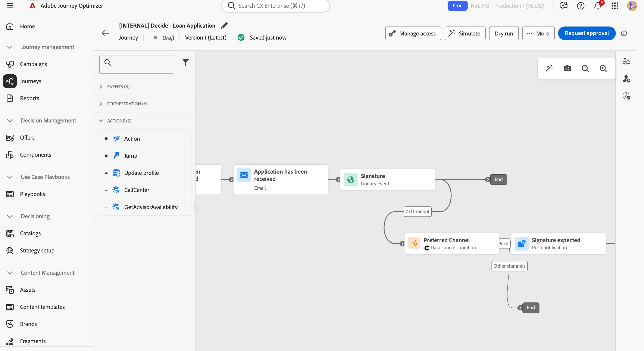The width and height of the screenshot is (644, 351).
Task: Open the notifications bell
Action: tap(598, 6)
